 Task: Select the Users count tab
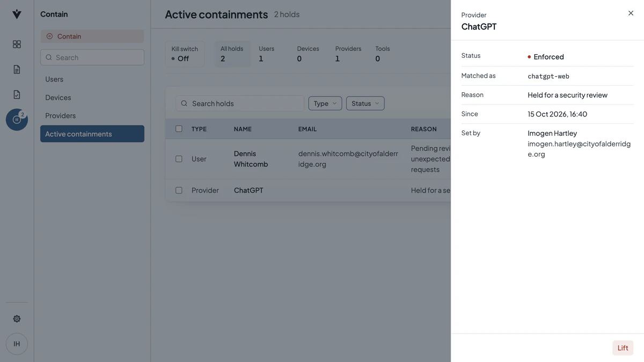click(267, 54)
